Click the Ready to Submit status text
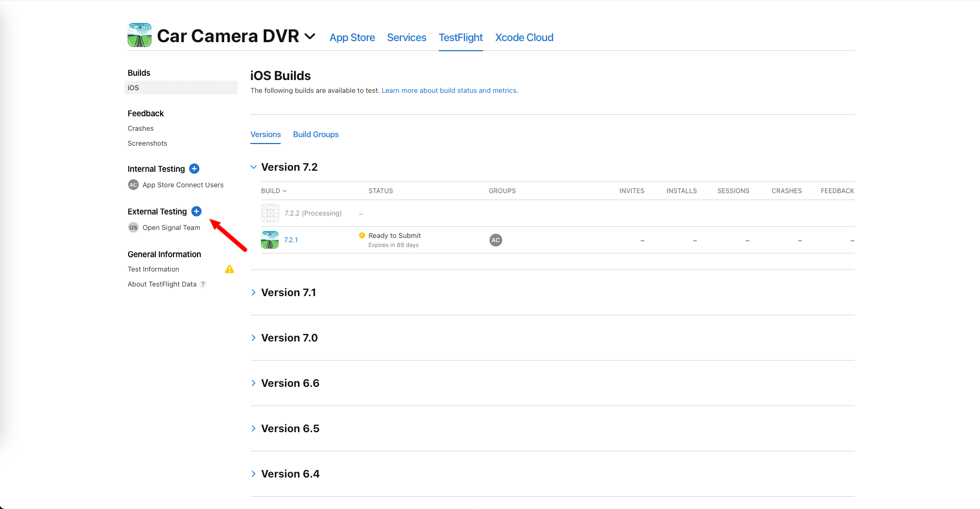Image resolution: width=980 pixels, height=509 pixels. [394, 236]
